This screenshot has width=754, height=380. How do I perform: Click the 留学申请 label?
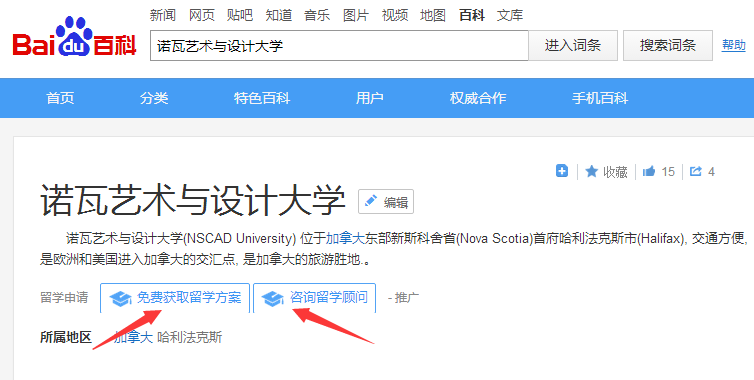click(x=64, y=298)
